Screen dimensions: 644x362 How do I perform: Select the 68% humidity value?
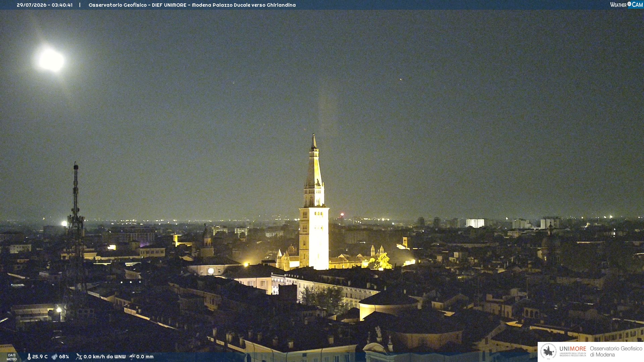click(64, 357)
